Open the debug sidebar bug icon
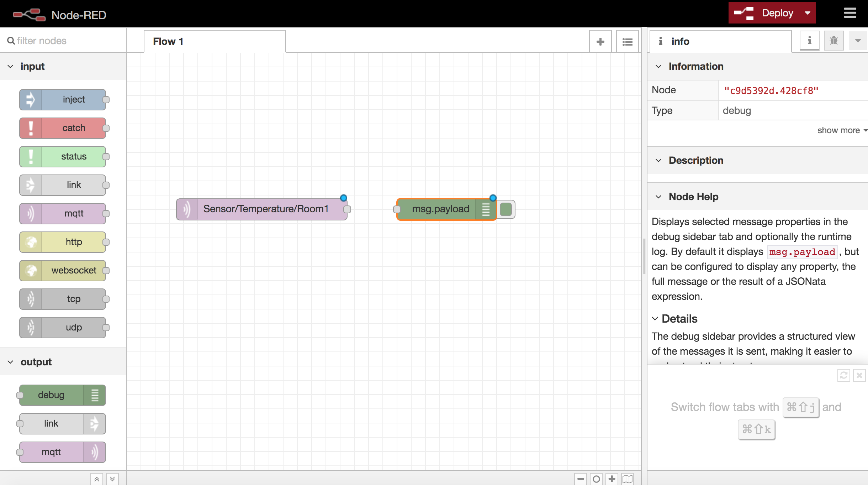868x485 pixels. pos(834,41)
